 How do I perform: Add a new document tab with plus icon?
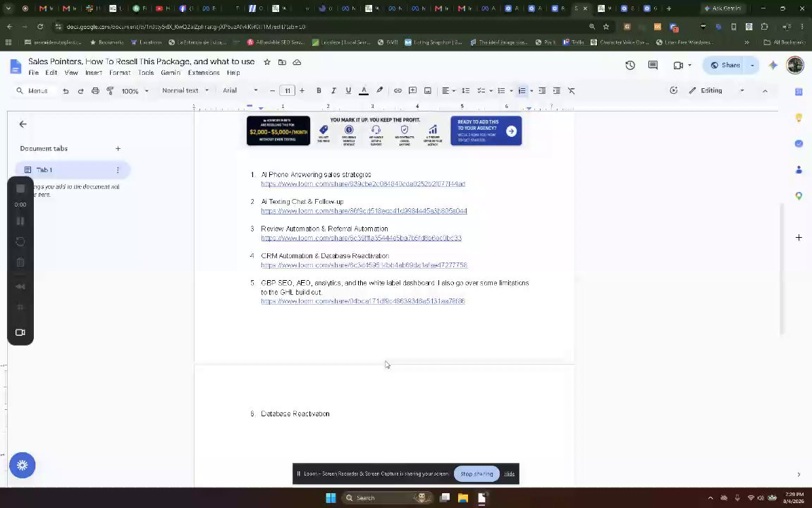[118, 149]
